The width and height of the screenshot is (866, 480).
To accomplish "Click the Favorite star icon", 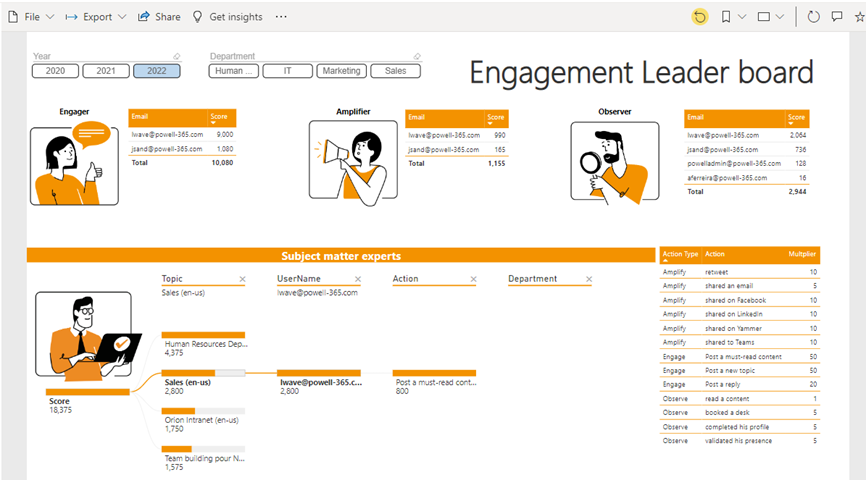I will [860, 17].
